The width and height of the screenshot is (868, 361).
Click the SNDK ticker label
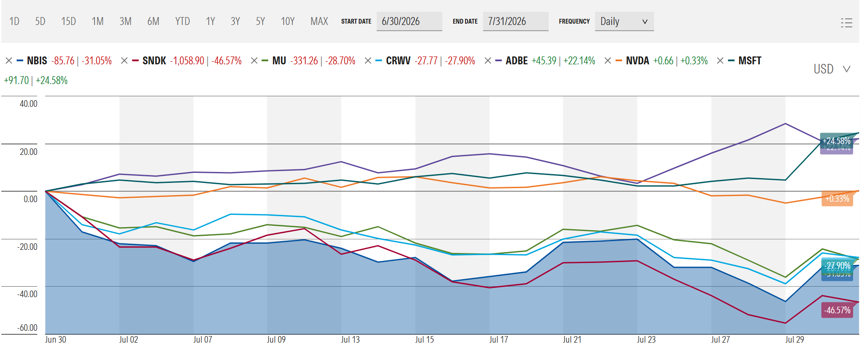pyautogui.click(x=154, y=61)
